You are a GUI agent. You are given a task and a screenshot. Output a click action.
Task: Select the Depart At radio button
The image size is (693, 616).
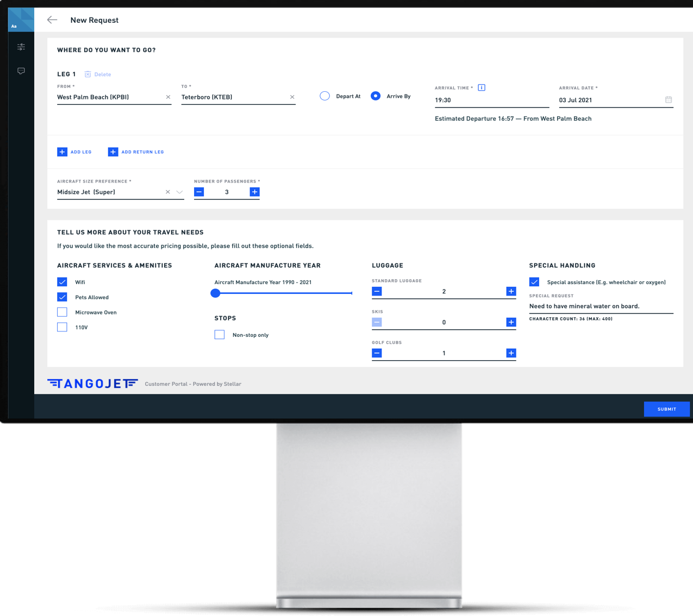(325, 96)
